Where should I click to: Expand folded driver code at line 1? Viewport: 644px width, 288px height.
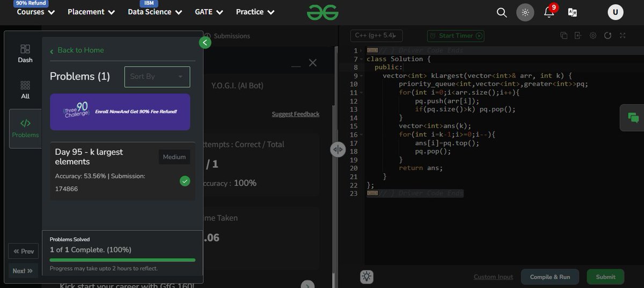click(362, 51)
